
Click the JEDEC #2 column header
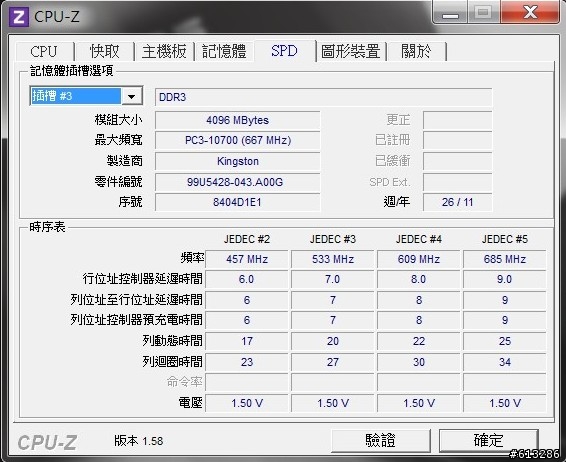coord(247,239)
